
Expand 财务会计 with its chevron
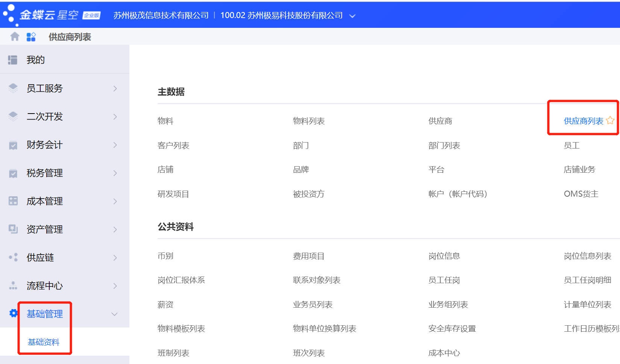115,145
